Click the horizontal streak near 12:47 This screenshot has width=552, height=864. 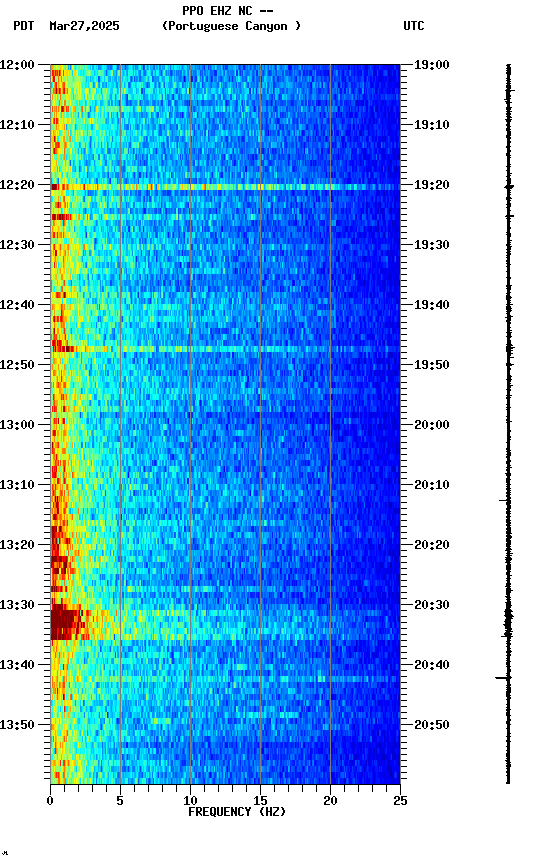coord(225,349)
